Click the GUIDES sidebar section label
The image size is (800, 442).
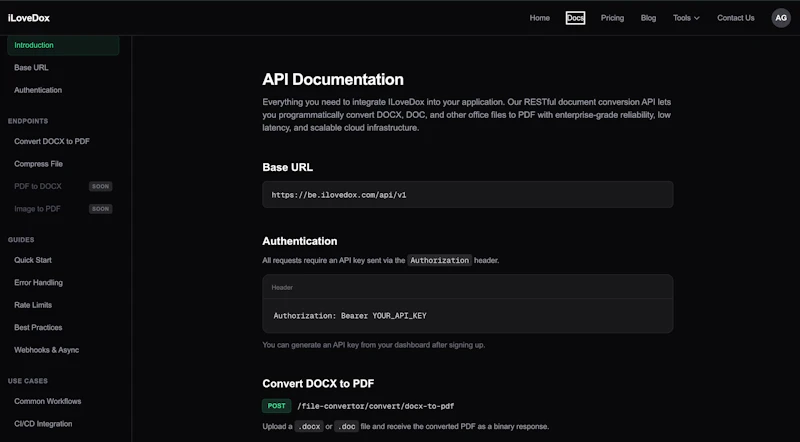[21, 239]
